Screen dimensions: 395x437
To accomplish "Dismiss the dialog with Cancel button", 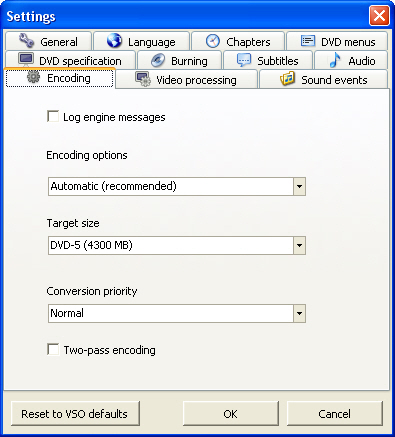I will point(334,414).
